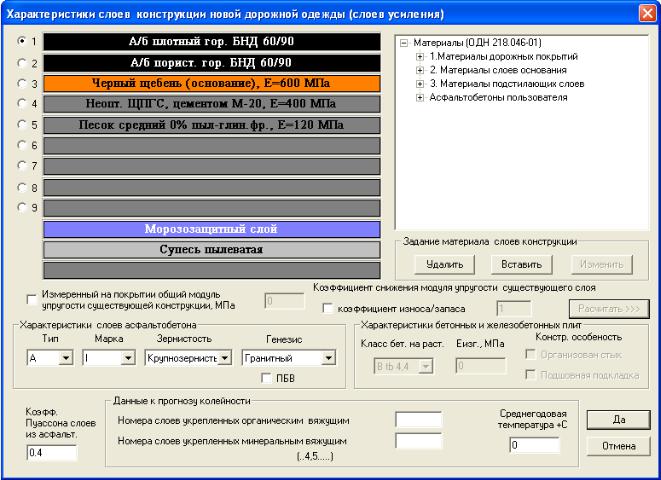Screen dimensions: 661x480
Task: Click the 'А/б порист. гор. БНД 60/90' layer bar
Action: [212, 63]
